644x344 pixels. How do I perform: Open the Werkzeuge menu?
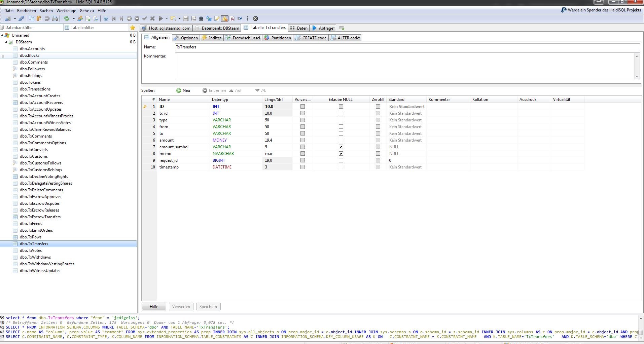coord(66,10)
